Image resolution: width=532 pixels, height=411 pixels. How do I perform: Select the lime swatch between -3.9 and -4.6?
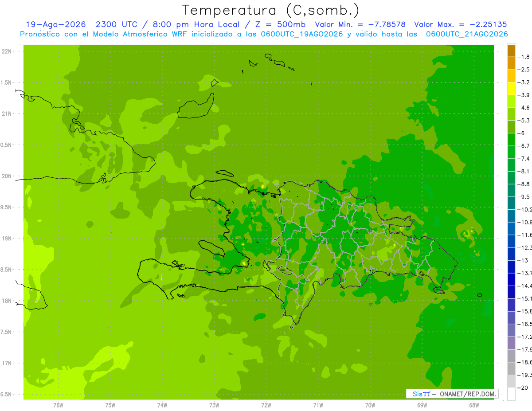coord(511,101)
